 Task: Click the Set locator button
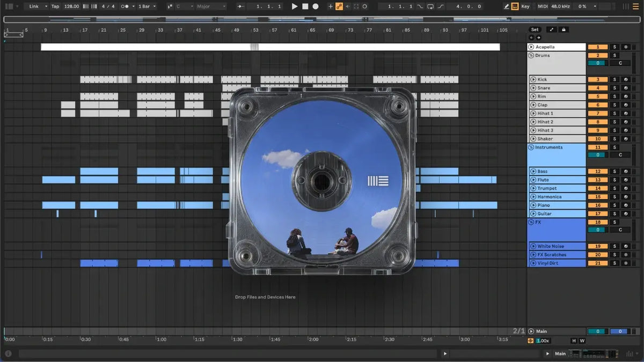click(535, 29)
